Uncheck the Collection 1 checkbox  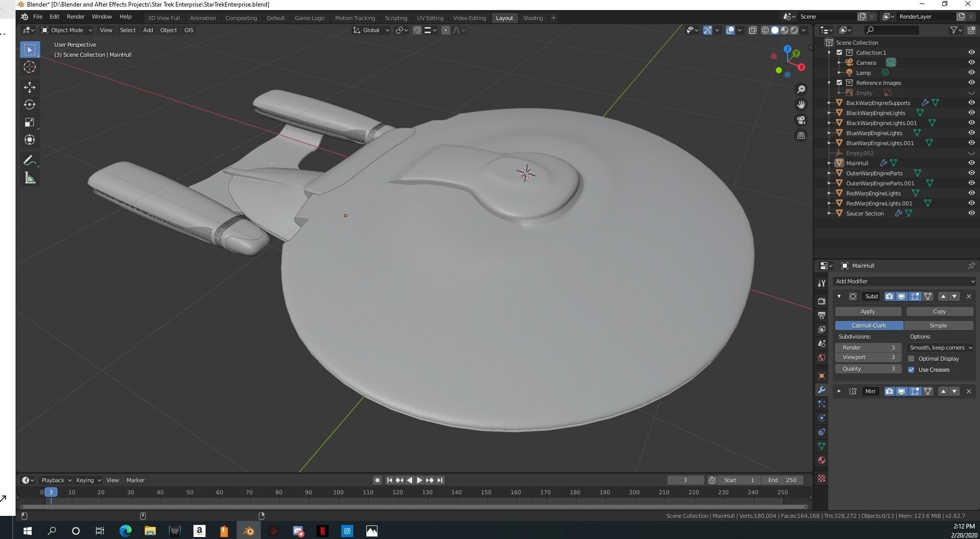coord(839,52)
